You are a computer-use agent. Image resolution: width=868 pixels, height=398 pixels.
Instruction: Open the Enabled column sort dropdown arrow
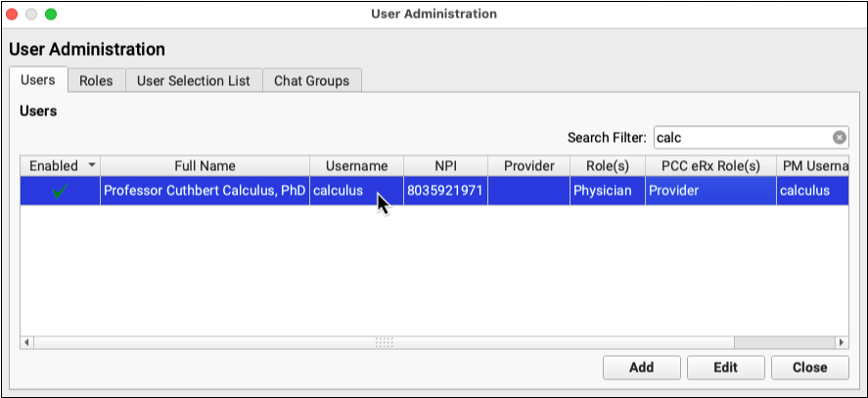click(x=92, y=166)
